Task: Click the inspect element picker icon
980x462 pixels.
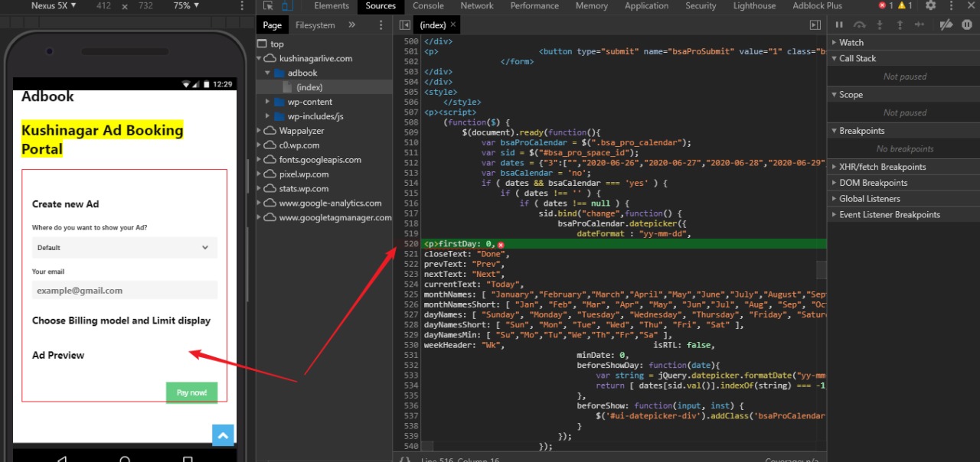Action: (269, 6)
